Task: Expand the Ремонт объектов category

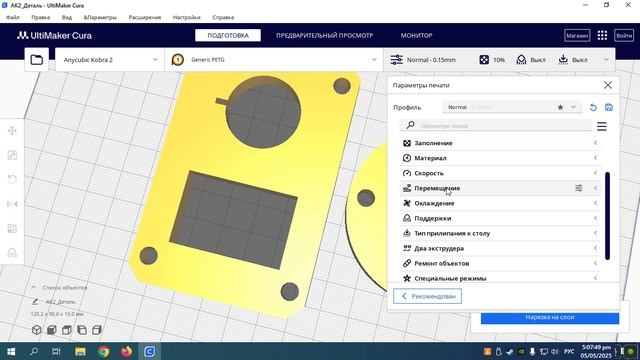Action: pyautogui.click(x=500, y=263)
